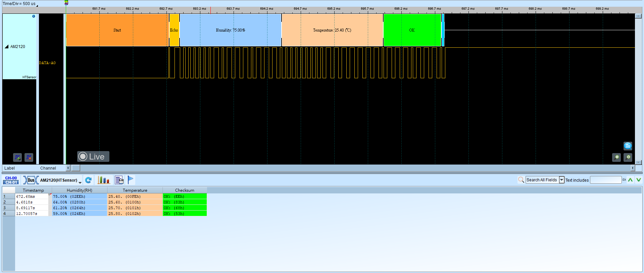Click the orange Start decode segment
644x273 pixels.
[117, 30]
